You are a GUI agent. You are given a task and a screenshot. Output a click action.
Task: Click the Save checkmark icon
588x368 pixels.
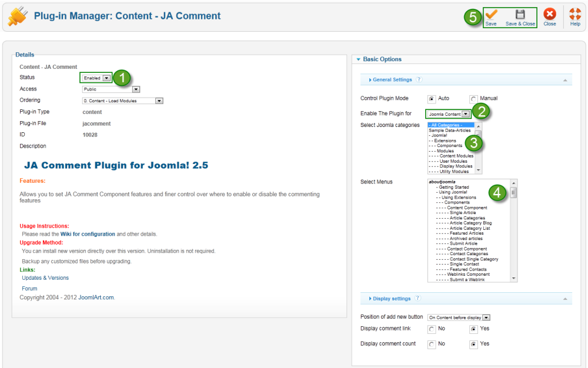[x=491, y=15]
